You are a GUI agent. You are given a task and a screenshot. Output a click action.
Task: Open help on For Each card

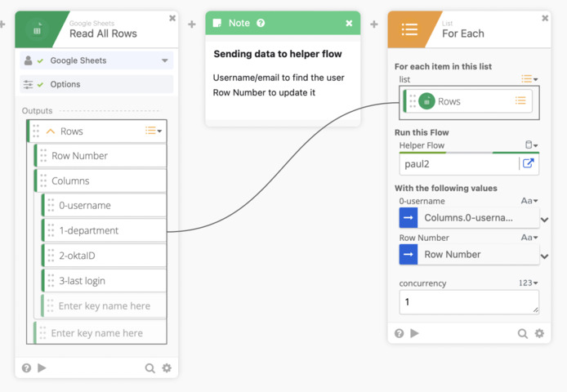click(400, 333)
